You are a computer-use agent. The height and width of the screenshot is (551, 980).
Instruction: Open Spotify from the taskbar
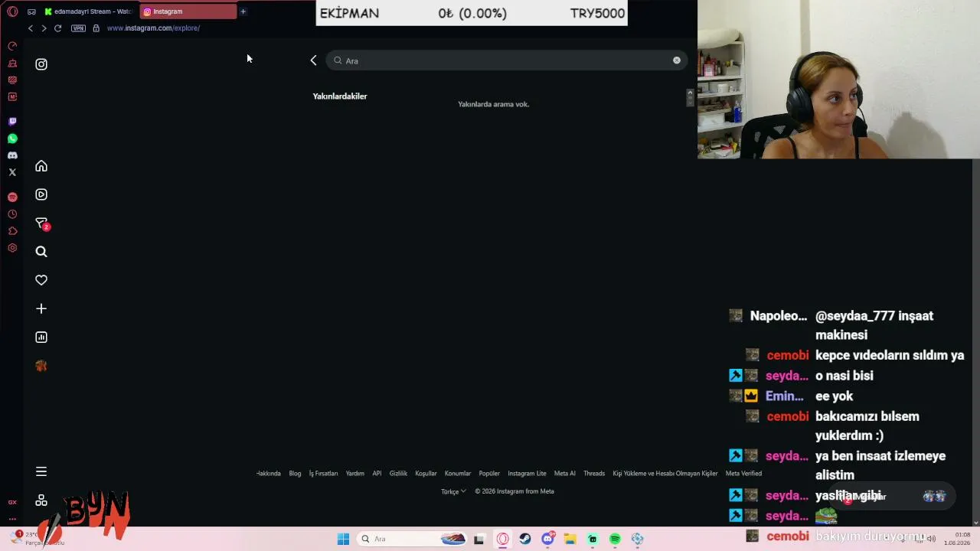pyautogui.click(x=615, y=539)
